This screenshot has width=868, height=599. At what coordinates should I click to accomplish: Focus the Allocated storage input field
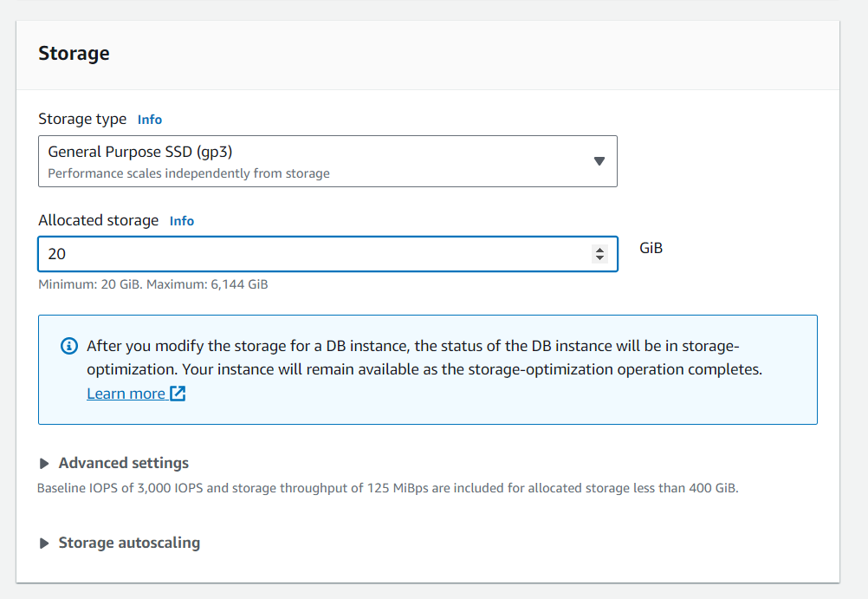312,254
